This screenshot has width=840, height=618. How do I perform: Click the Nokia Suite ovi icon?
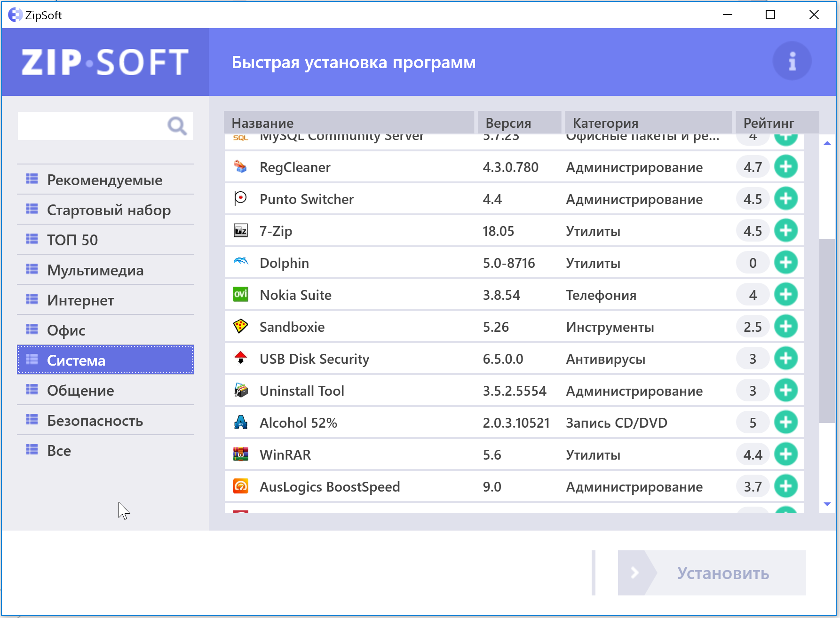[241, 294]
